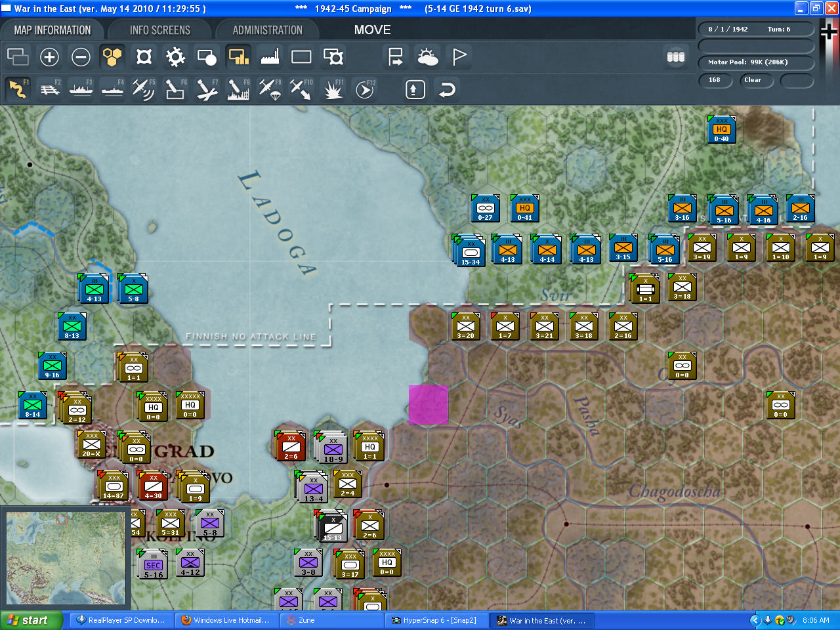
Task: Switch to the Administration tab
Action: [267, 30]
